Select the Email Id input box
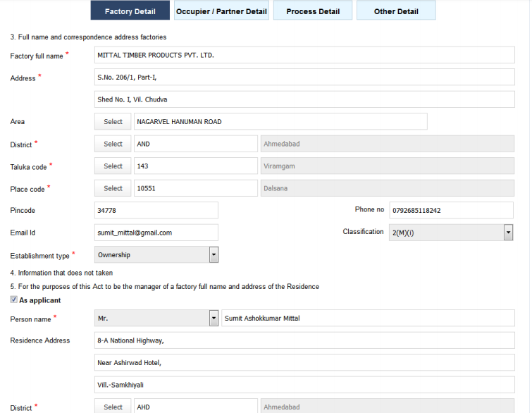This screenshot has height=413, width=532. click(x=156, y=233)
